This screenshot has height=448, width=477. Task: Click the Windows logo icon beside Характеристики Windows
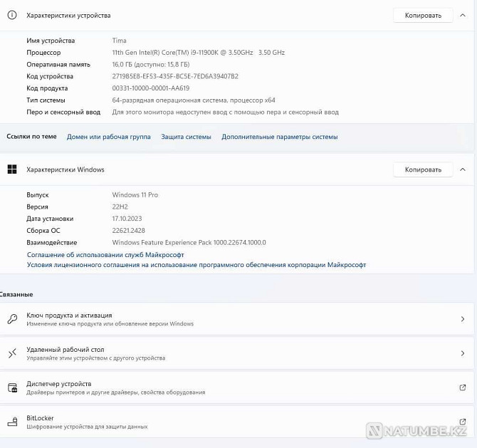[x=12, y=170]
